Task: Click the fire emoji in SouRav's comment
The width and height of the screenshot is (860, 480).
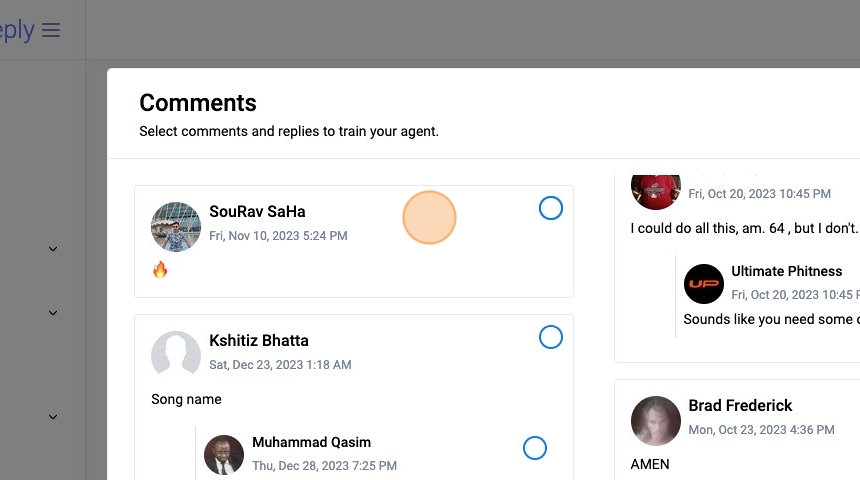Action: (160, 269)
